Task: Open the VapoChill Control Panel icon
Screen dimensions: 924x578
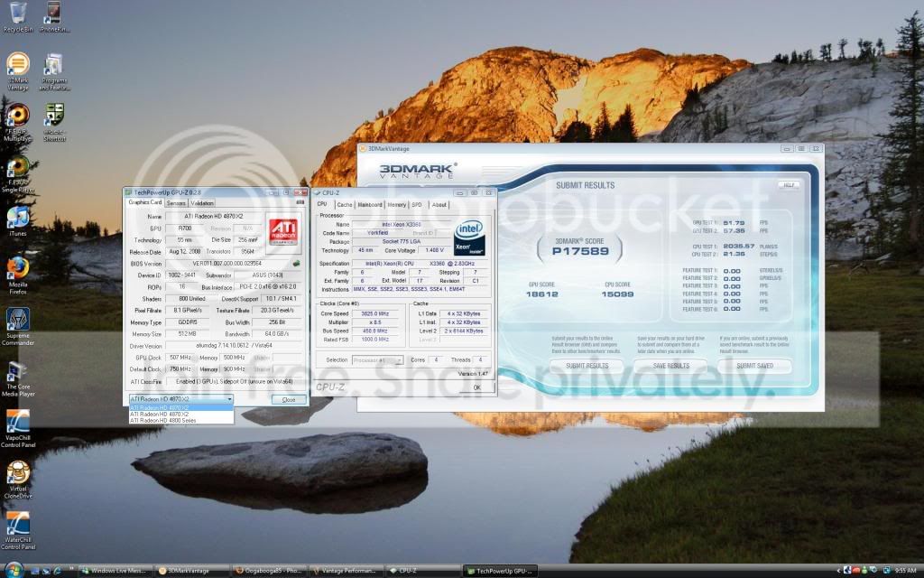Action: click(x=18, y=429)
